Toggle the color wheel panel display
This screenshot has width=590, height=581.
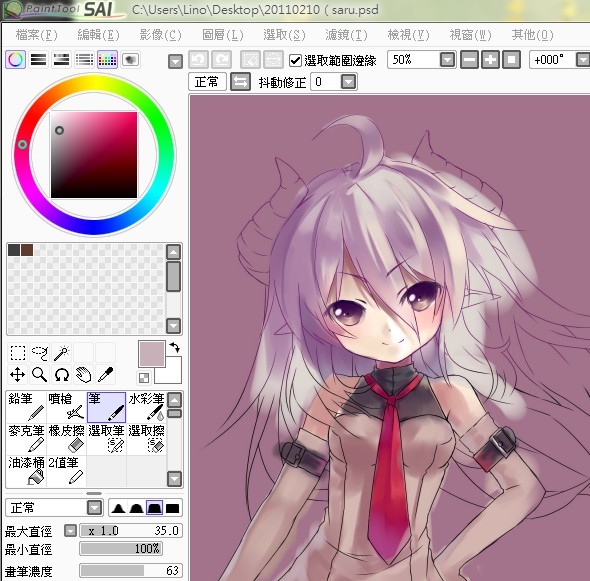click(x=15, y=59)
